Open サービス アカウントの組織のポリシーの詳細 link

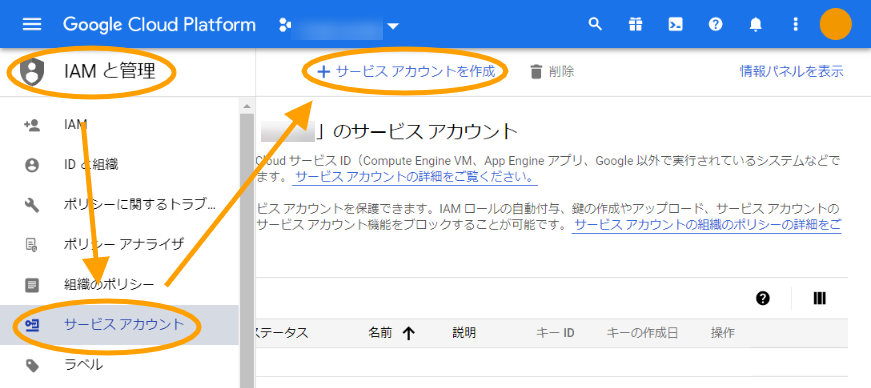click(x=707, y=225)
